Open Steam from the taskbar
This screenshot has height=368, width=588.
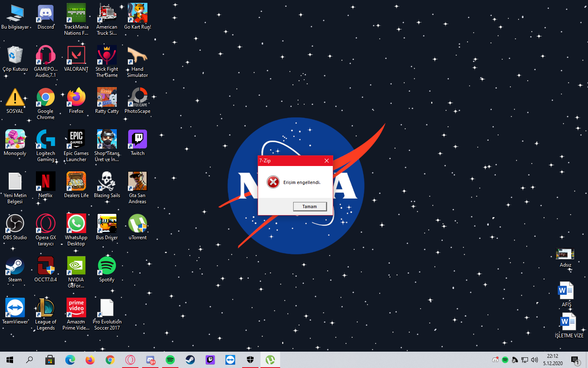click(190, 360)
